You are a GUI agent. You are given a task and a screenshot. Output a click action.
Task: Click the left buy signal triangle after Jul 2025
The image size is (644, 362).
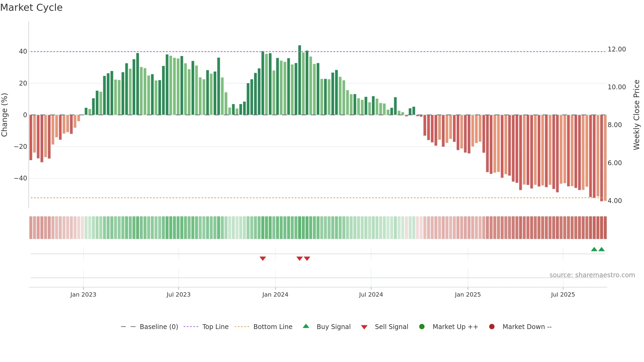click(x=594, y=249)
